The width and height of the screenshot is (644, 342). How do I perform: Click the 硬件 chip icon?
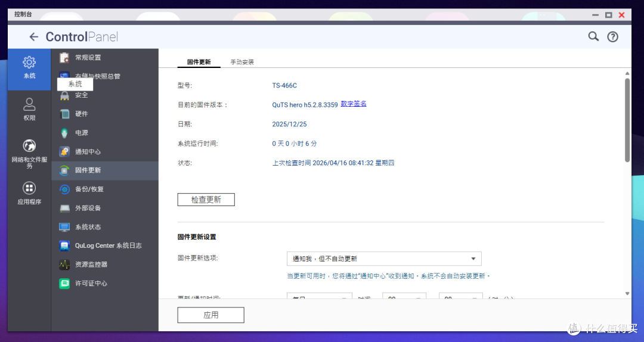64,114
